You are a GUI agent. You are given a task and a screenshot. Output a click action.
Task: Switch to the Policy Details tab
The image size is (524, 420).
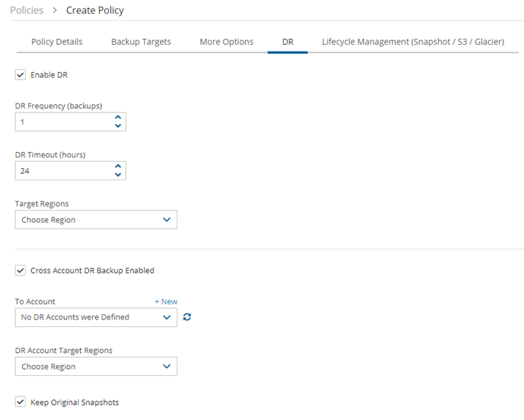pyautogui.click(x=57, y=42)
